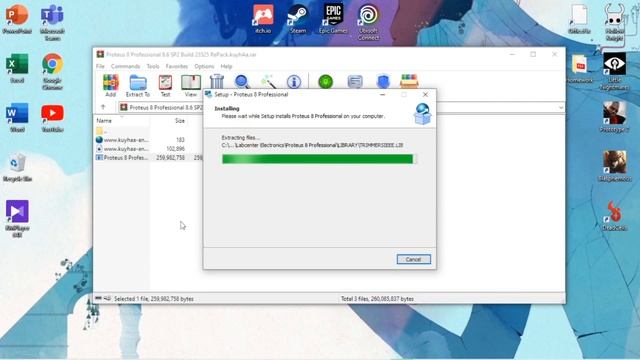Image resolution: width=640 pixels, height=360 pixels.
Task: Open the Favorites menu in WinRAR
Action: 176,66
